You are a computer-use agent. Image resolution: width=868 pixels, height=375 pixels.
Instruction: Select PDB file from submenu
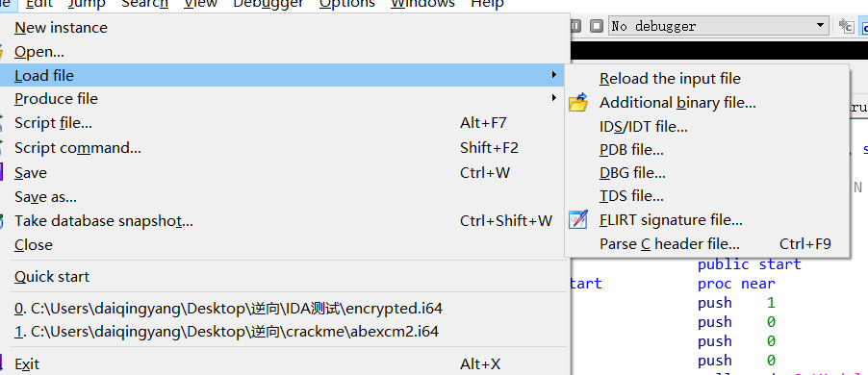coord(631,150)
